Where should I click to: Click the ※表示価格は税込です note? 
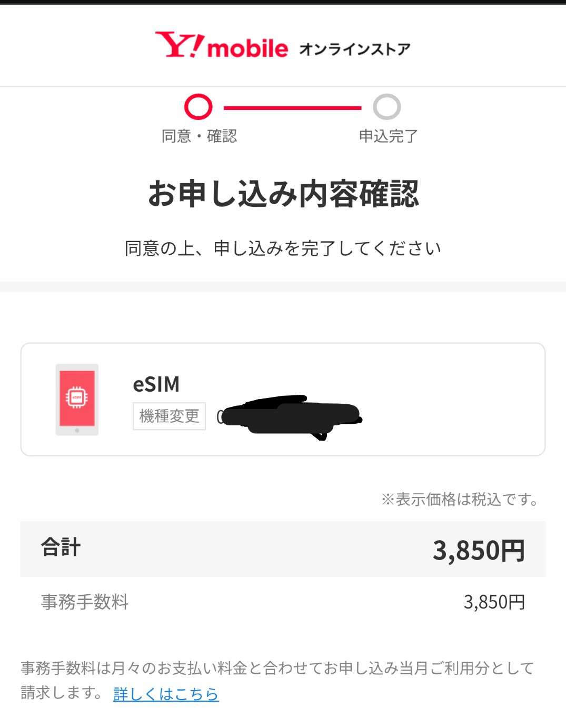tap(460, 499)
